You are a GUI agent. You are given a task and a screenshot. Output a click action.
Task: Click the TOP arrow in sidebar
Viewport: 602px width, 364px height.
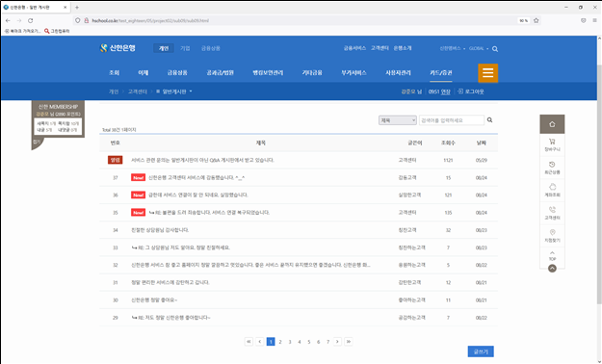pos(552,255)
